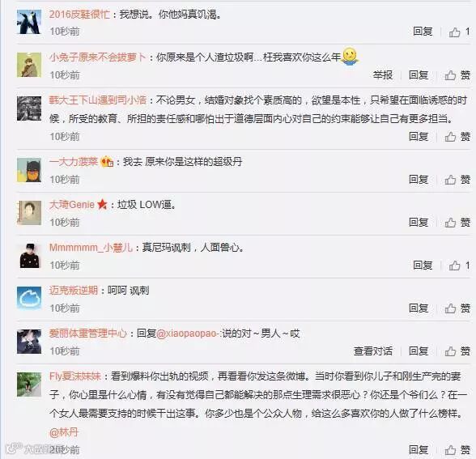This screenshot has width=476, height=459.
Task: Open profile of username 迈克叛逆期
Action: coord(74,291)
